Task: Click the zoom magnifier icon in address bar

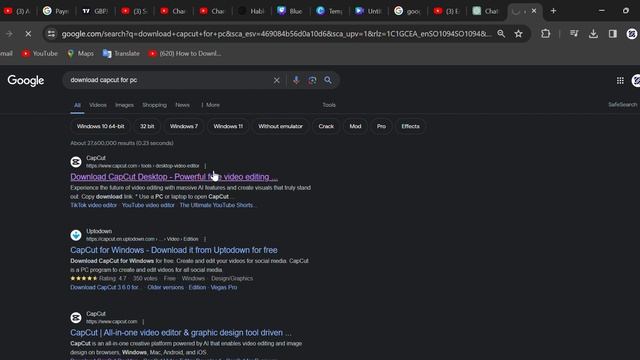Action: pyautogui.click(x=501, y=34)
